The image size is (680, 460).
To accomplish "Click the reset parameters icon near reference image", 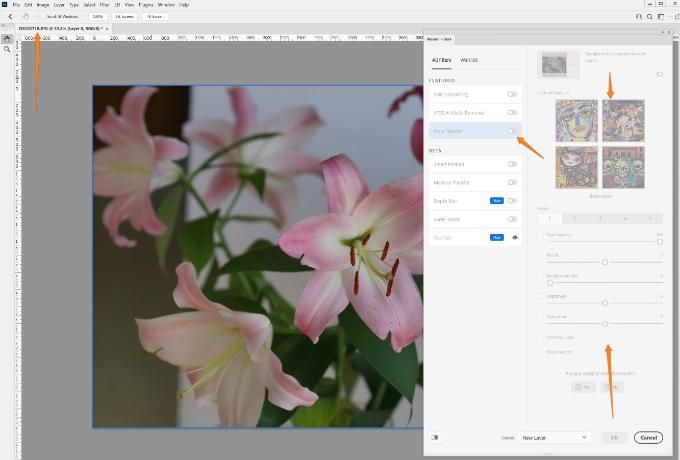I will coord(660,75).
